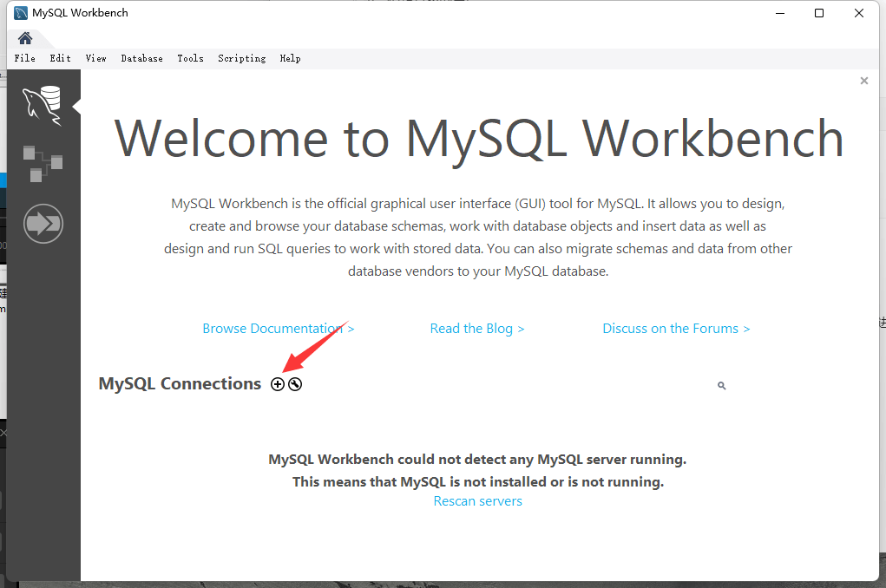
Task: Select the MySQL connections dolphin sidebar icon
Action: point(43,106)
